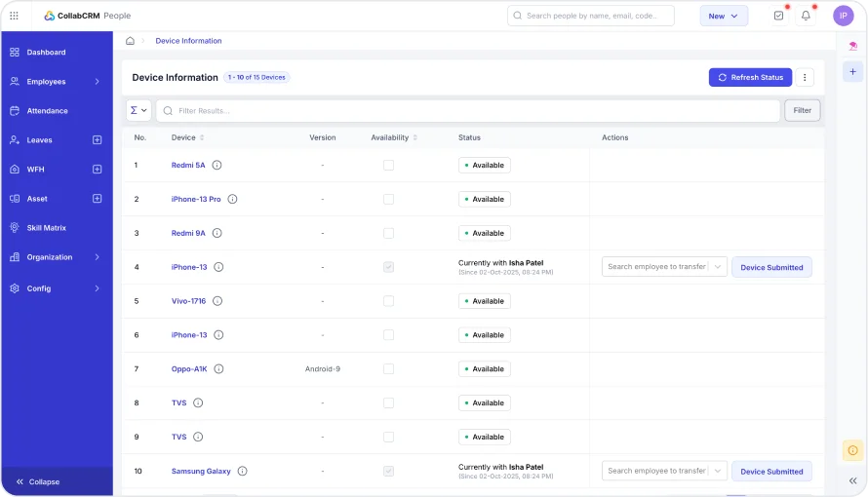Click the Refresh Status button
868x497 pixels.
(x=750, y=77)
